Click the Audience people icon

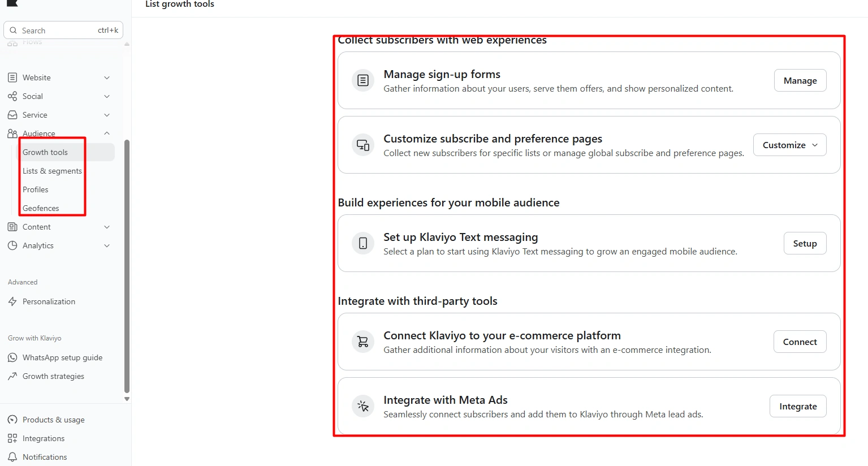[x=12, y=133]
